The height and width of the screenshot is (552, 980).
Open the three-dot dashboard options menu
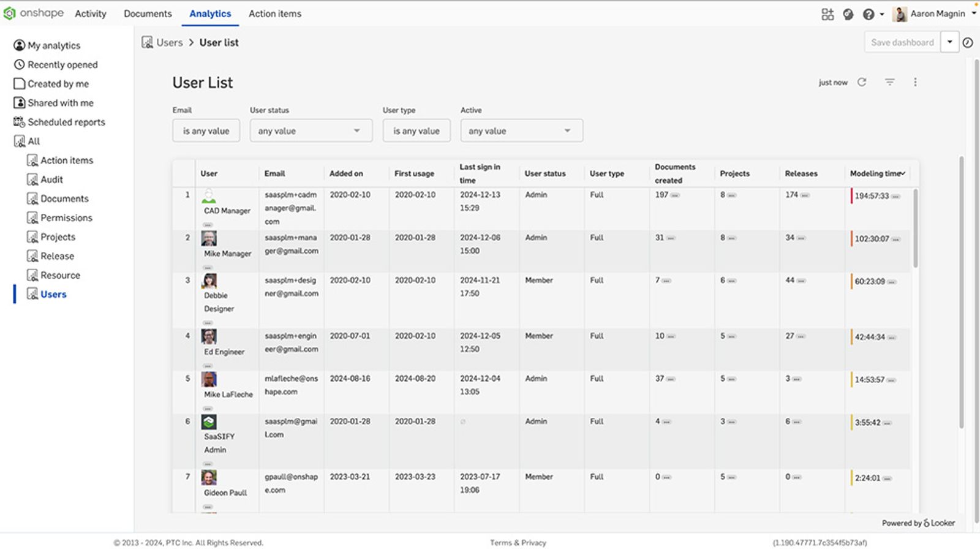coord(916,81)
